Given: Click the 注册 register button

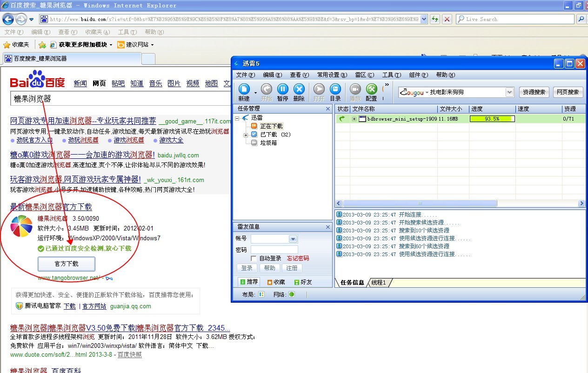Looking at the screenshot, I should coord(292,268).
